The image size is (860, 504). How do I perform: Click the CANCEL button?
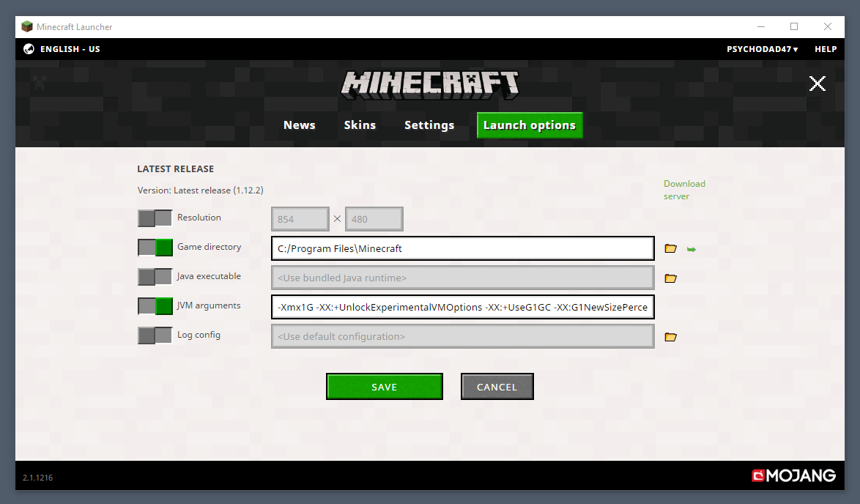click(x=497, y=387)
